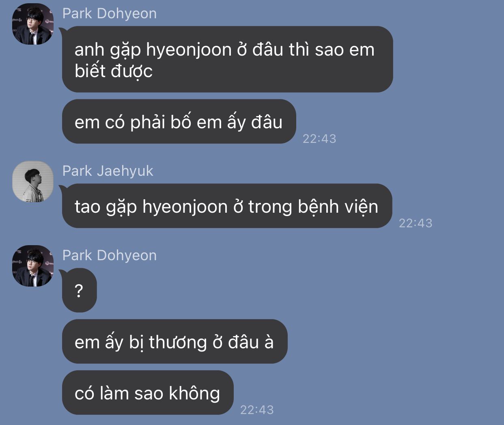Select the "có làm sao không" message bubble
This screenshot has width=504, height=425.
click(x=148, y=393)
